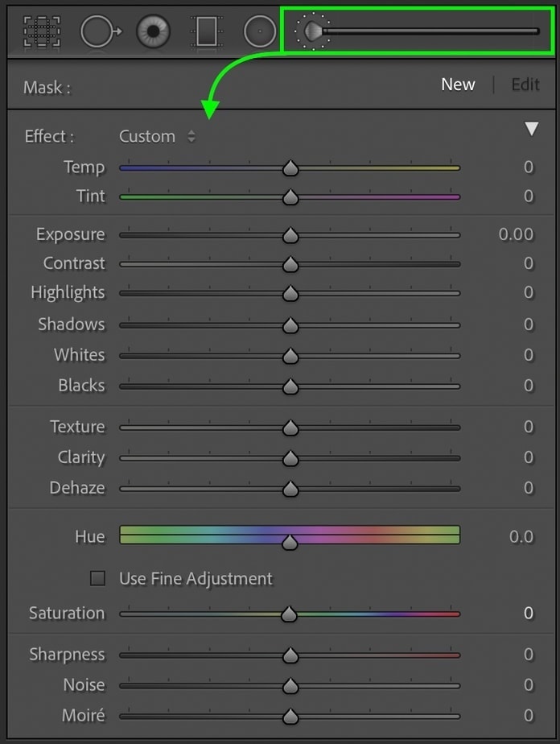Select the Radial Filter tool icon

260,32
